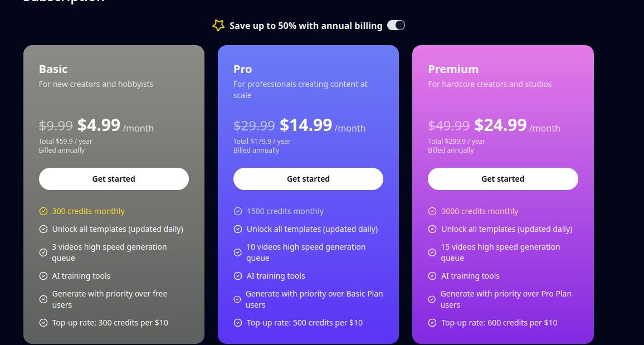Click the check icon for Premium unlock all templates
This screenshot has height=345, width=644.
click(x=432, y=229)
